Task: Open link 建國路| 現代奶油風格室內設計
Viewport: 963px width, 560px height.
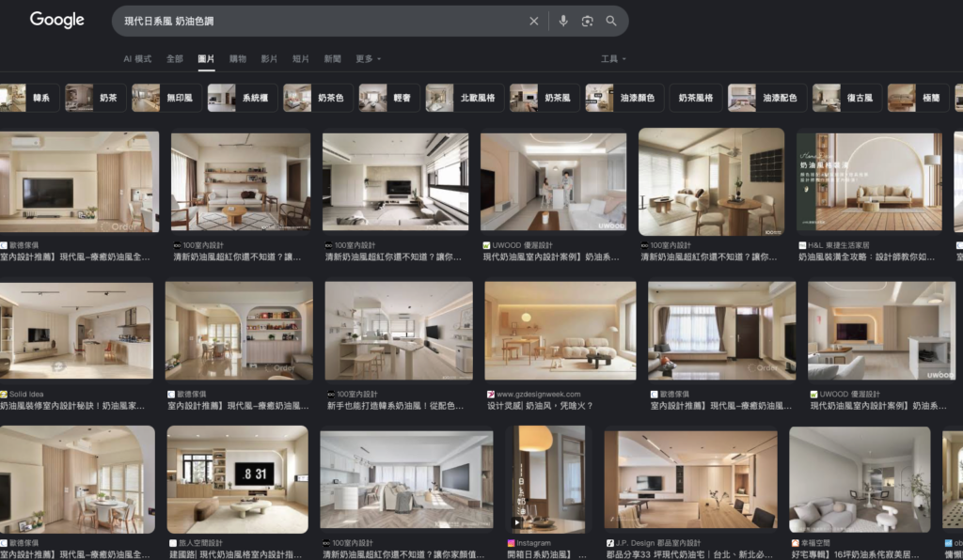Action: click(235, 554)
